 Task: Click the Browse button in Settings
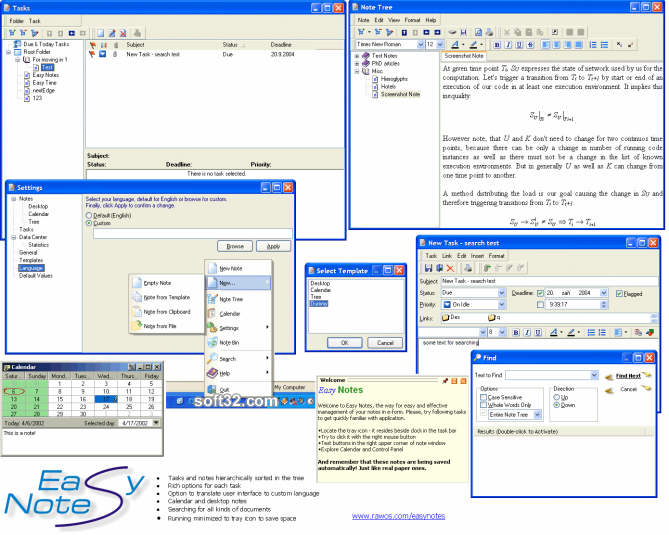(x=235, y=247)
